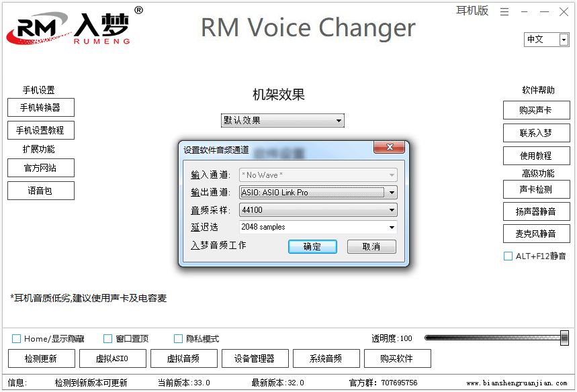Open www.bianshengruanjian.com link
This screenshot has height=392, width=577.
(x=517, y=383)
